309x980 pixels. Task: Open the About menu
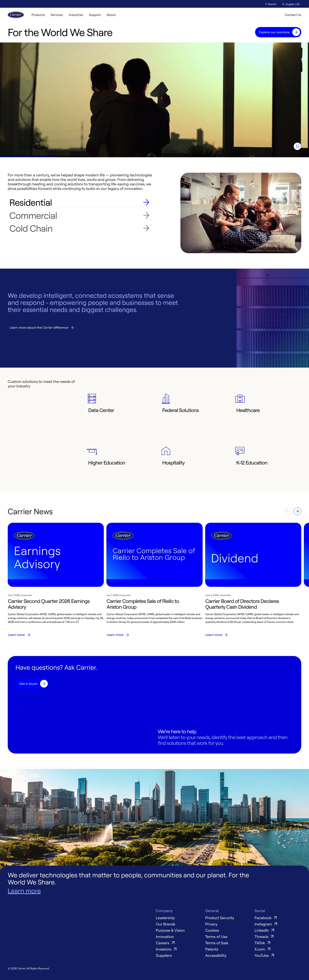pyautogui.click(x=111, y=15)
